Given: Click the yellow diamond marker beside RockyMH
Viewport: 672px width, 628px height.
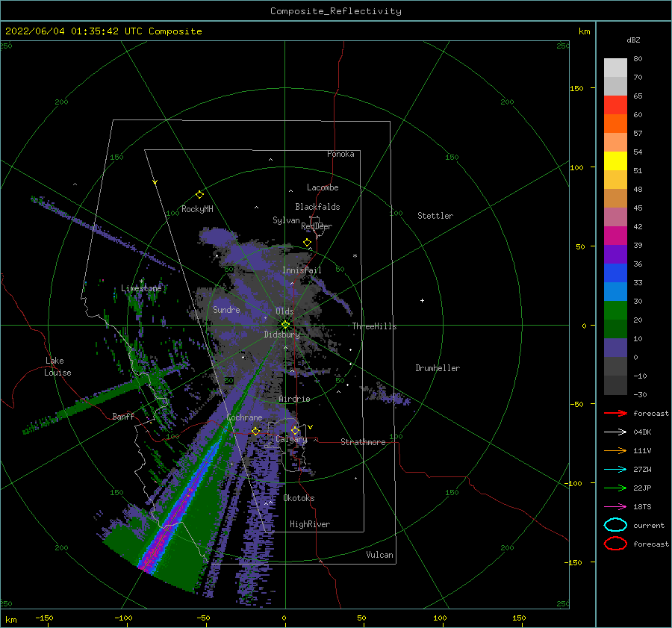Looking at the screenshot, I should pos(199,195).
